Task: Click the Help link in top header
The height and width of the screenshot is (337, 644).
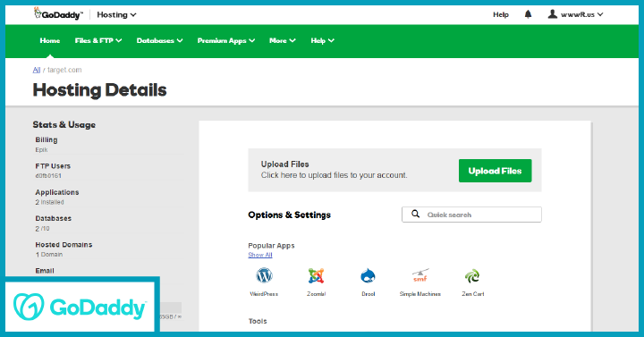Action: pyautogui.click(x=501, y=15)
